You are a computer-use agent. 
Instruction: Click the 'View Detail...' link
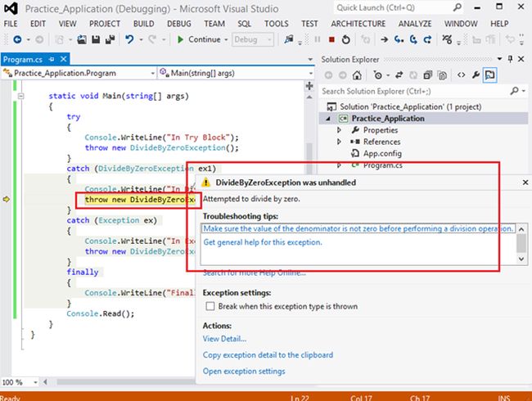[224, 339]
